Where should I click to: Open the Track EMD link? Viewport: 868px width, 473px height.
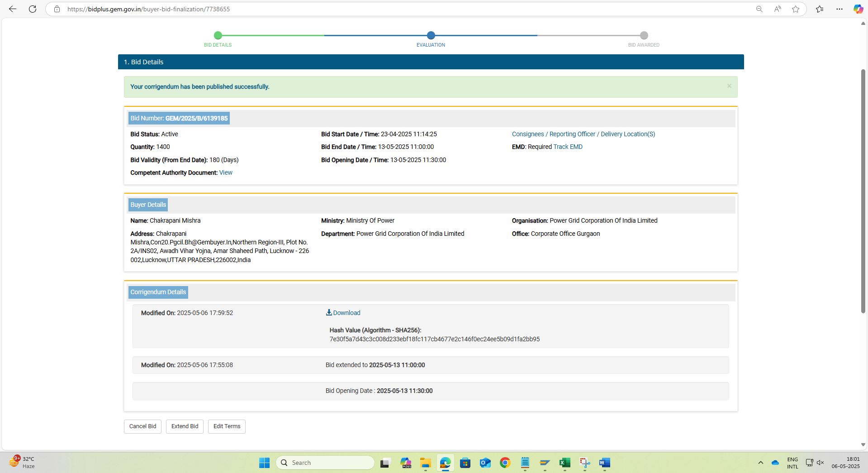(x=568, y=147)
